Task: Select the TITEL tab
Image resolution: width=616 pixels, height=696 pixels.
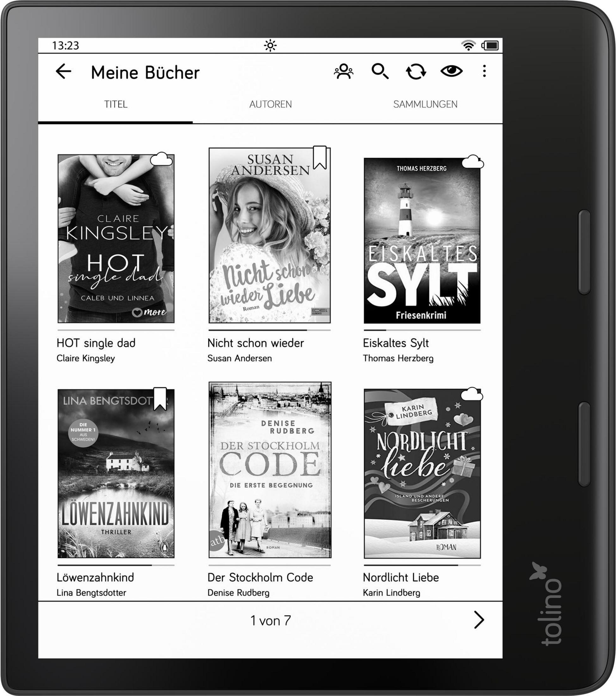Action: tap(116, 104)
